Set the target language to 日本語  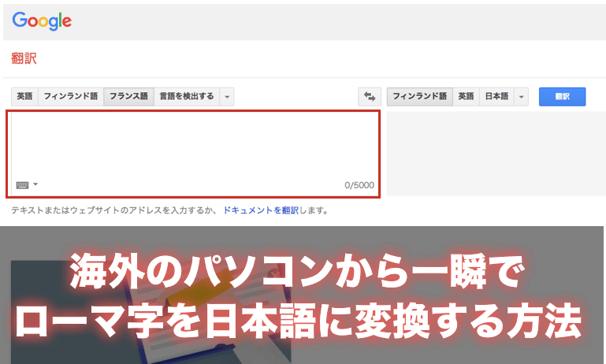(496, 97)
